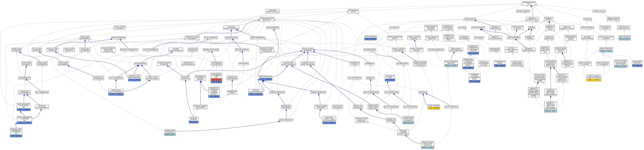Select the 'system development' node
This screenshot has width=644, height=150.
[x=257, y=38]
